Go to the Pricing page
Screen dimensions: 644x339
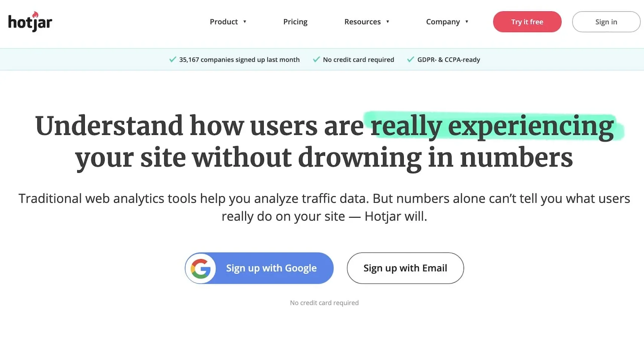(x=295, y=22)
